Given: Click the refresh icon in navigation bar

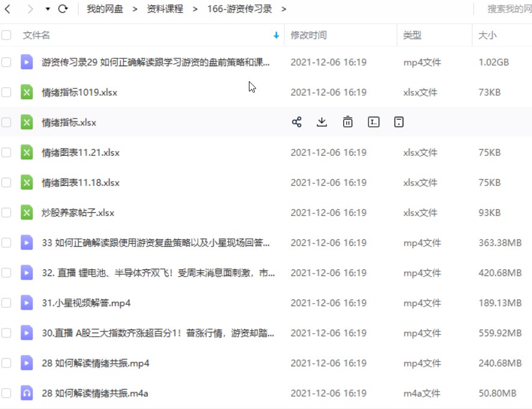Looking at the screenshot, I should 63,9.
